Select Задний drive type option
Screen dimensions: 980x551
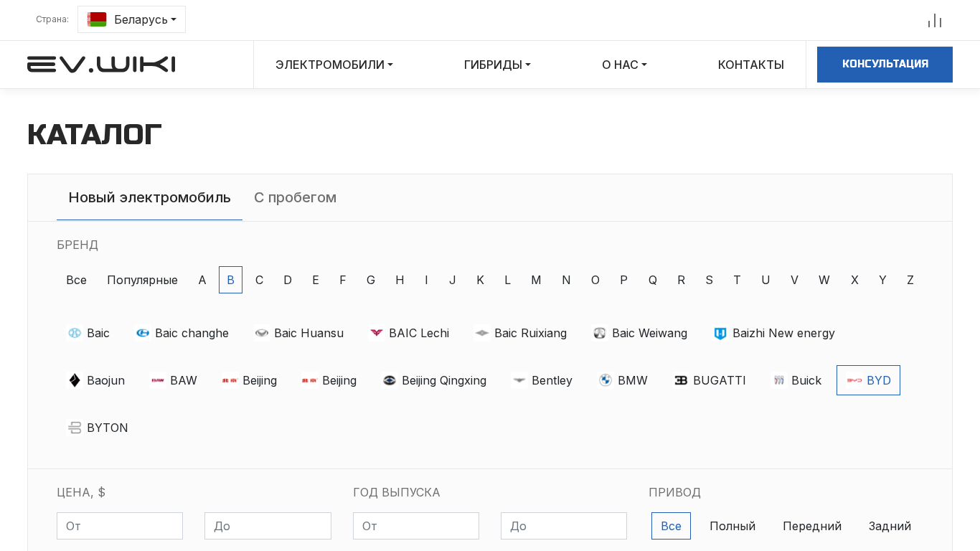[890, 526]
